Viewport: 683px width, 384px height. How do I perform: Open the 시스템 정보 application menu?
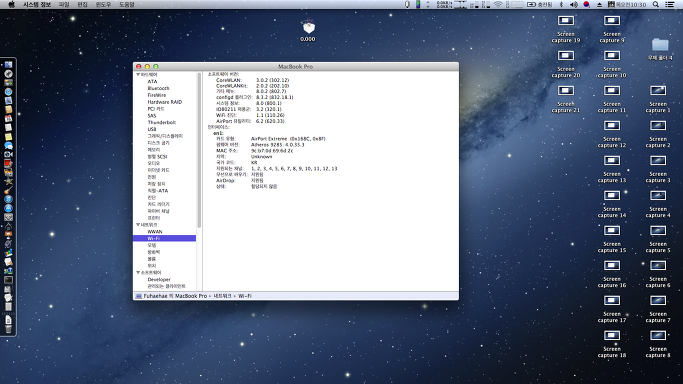[x=37, y=4]
